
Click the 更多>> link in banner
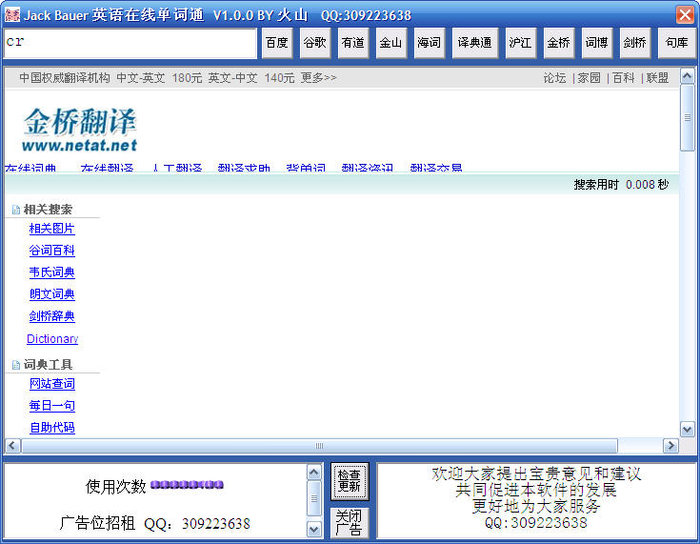[318, 78]
